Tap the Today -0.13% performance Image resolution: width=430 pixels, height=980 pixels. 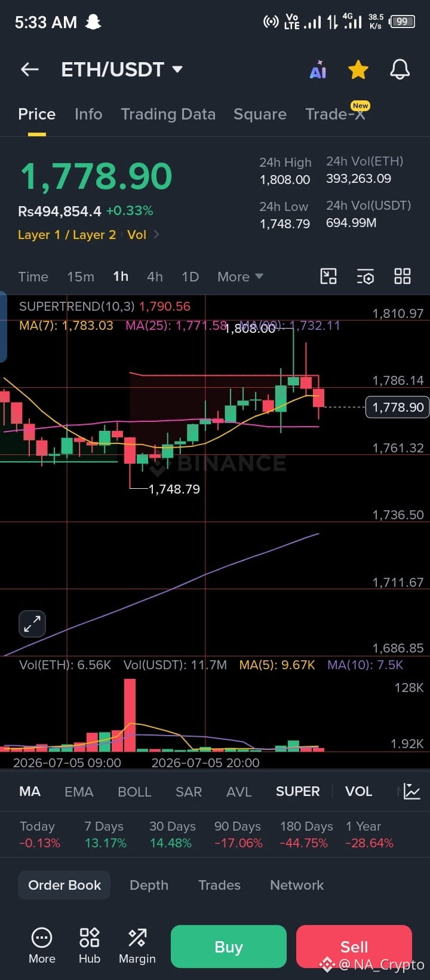(39, 835)
